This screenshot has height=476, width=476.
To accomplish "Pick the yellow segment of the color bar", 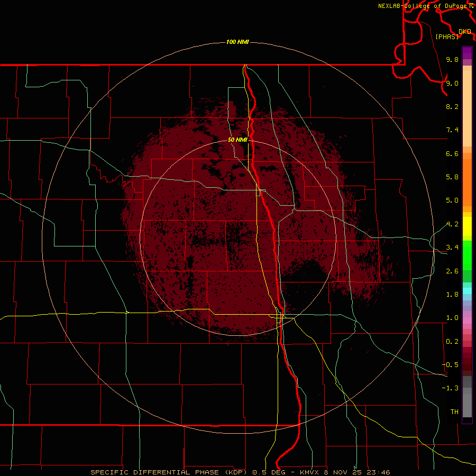I will [x=467, y=226].
